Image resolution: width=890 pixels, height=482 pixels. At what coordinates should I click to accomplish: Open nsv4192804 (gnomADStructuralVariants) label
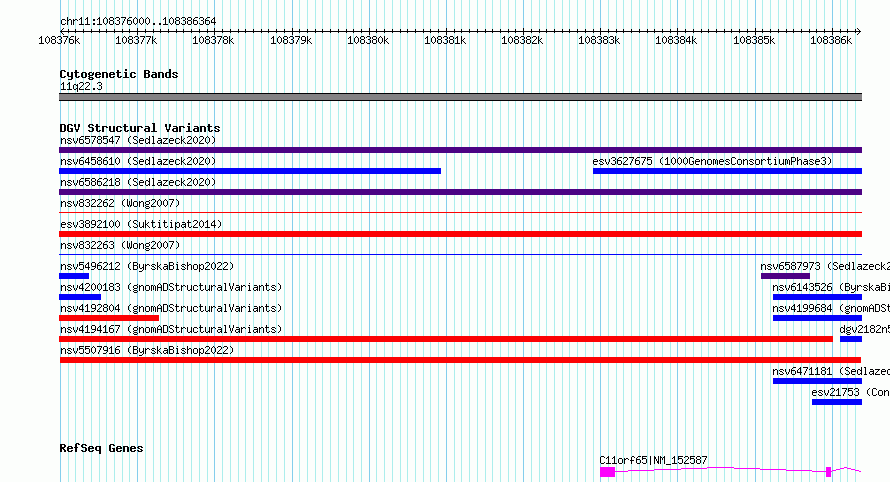pyautogui.click(x=171, y=308)
